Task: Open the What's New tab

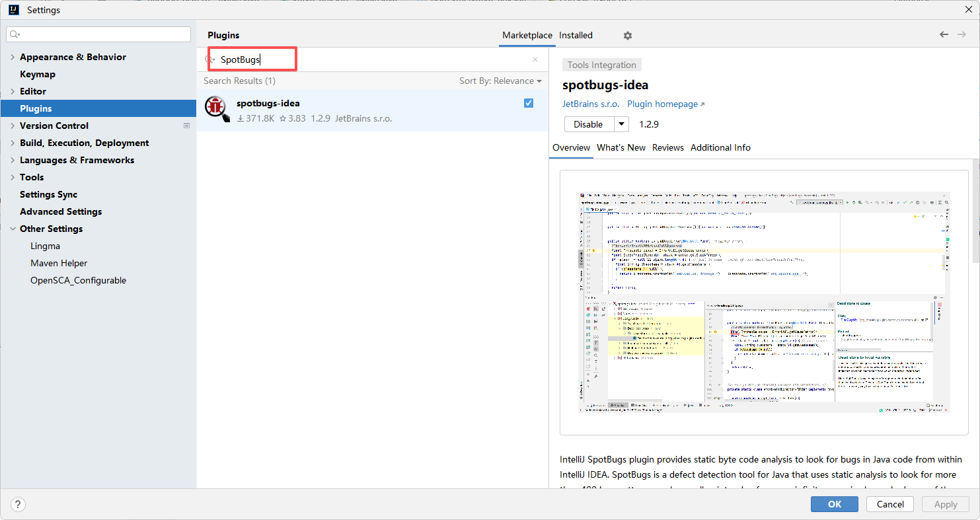Action: (x=621, y=147)
